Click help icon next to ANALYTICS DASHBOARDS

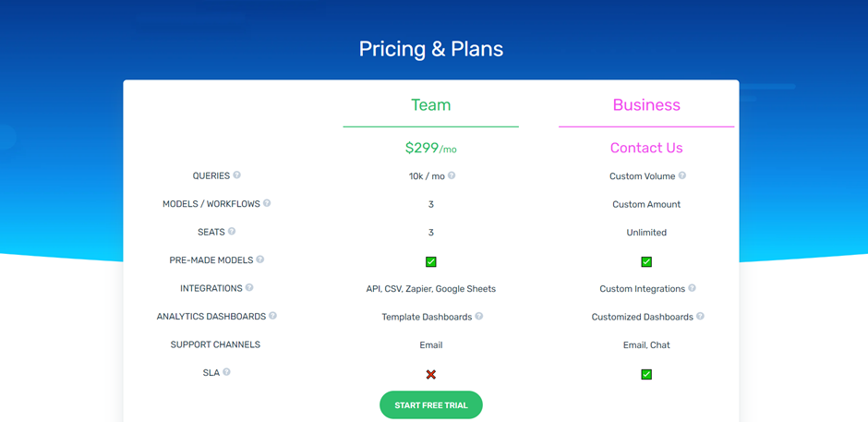point(273,316)
